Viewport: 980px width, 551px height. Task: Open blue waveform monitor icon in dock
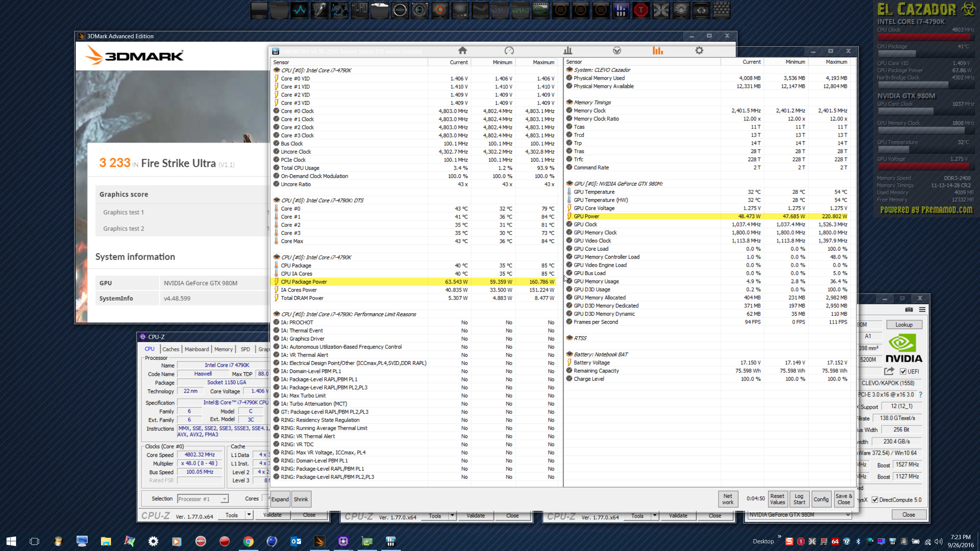tap(299, 10)
